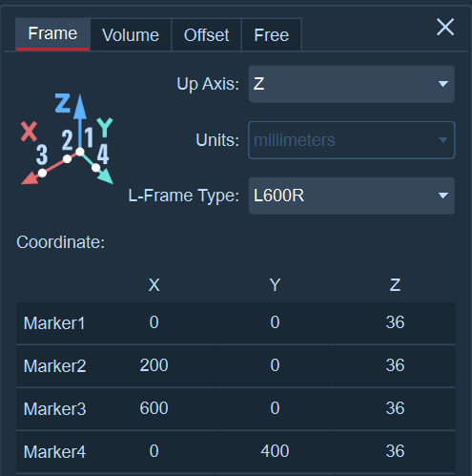Click the L-Frame Type dropdown arrow
This screenshot has height=476, width=472.
[x=443, y=196]
